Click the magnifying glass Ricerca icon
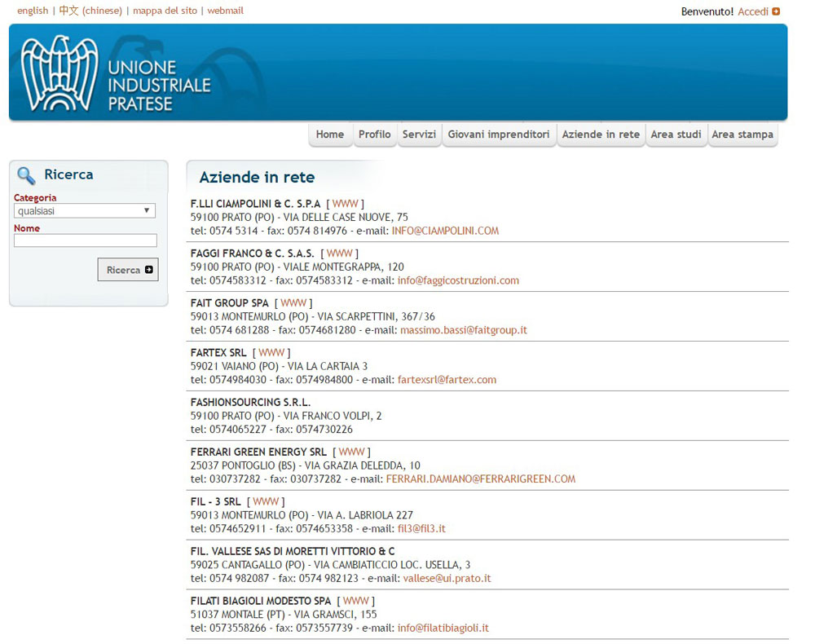This screenshot has width=815, height=644. coord(26,175)
